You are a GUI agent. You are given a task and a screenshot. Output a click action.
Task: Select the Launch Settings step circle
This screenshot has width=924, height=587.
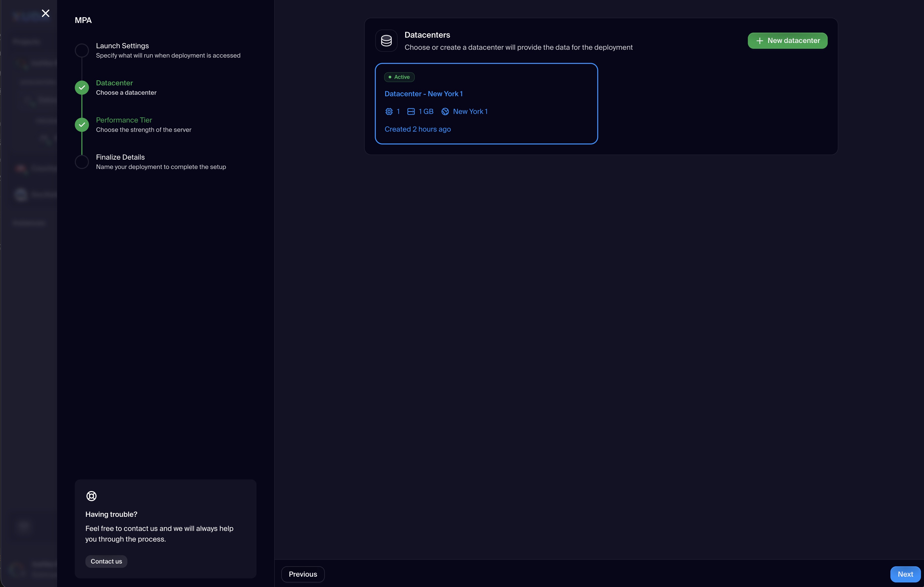(x=82, y=50)
